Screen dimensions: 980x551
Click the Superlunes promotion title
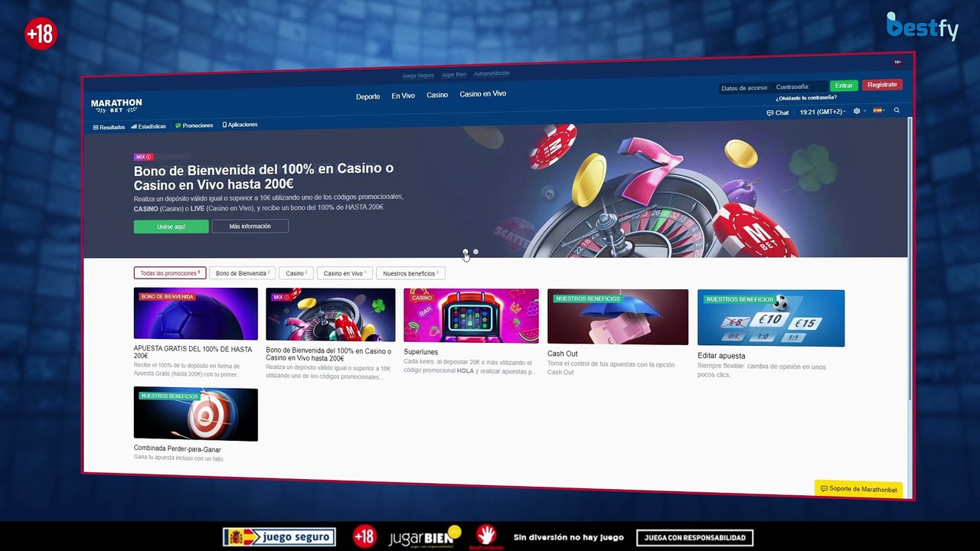tap(421, 352)
